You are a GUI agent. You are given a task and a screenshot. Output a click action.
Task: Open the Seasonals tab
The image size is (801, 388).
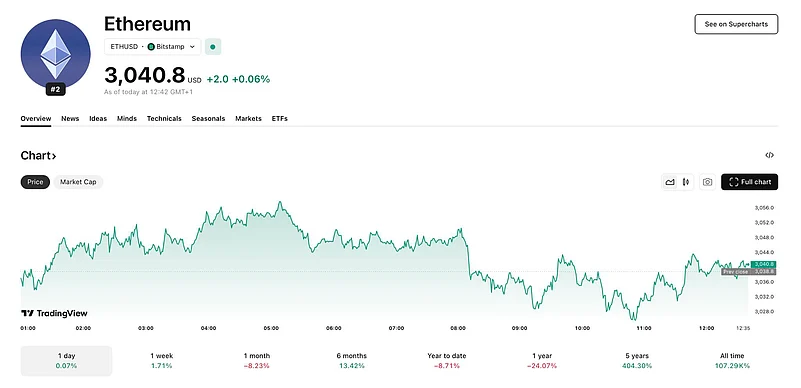(x=208, y=118)
